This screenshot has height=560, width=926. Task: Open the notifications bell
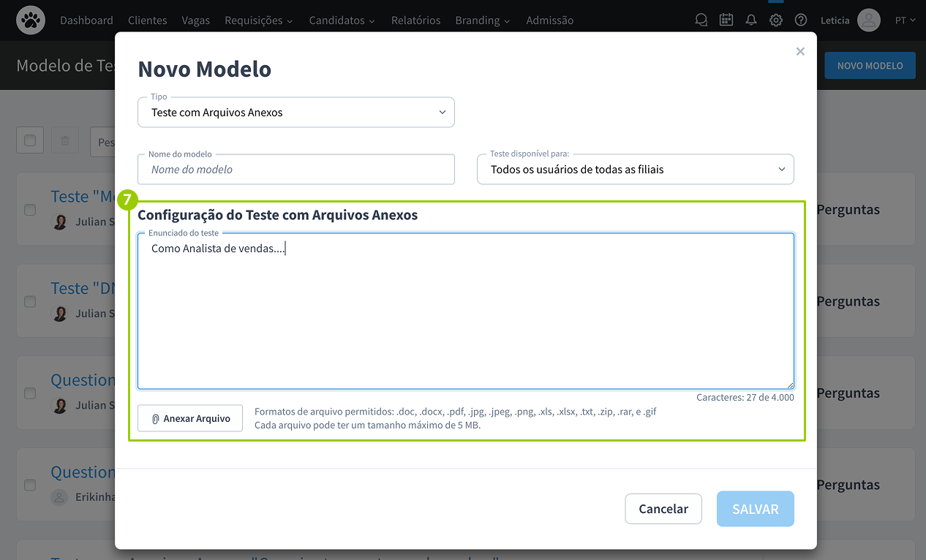pyautogui.click(x=750, y=20)
